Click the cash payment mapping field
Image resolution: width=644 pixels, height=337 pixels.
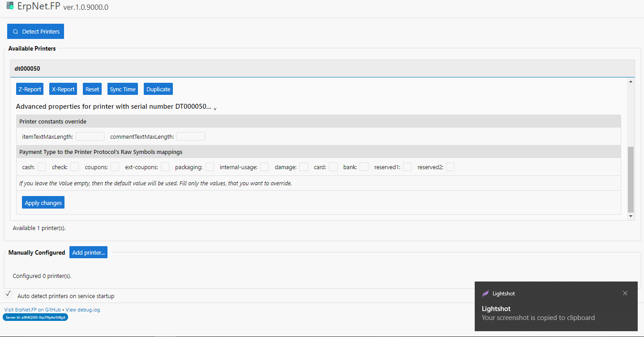42,166
